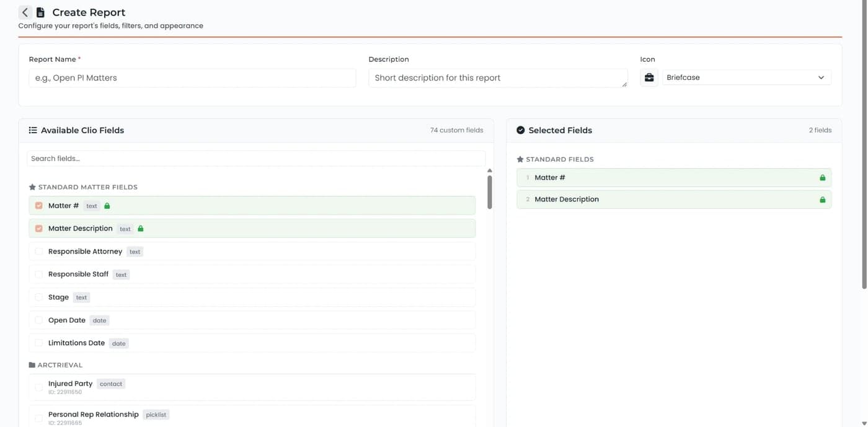The image size is (868, 427).
Task: Enable the Stage field checkbox
Action: (x=39, y=297)
